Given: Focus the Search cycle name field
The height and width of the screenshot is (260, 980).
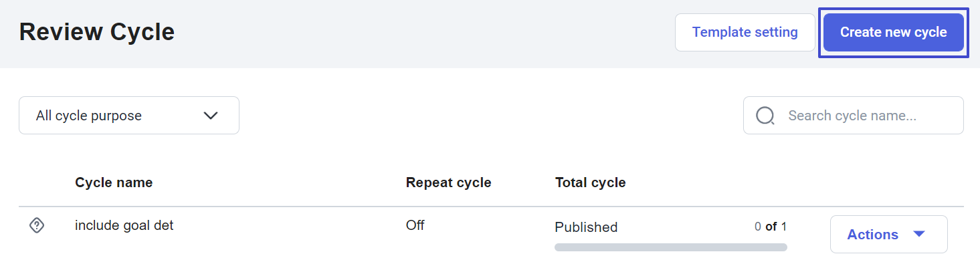Looking at the screenshot, I should tap(853, 115).
